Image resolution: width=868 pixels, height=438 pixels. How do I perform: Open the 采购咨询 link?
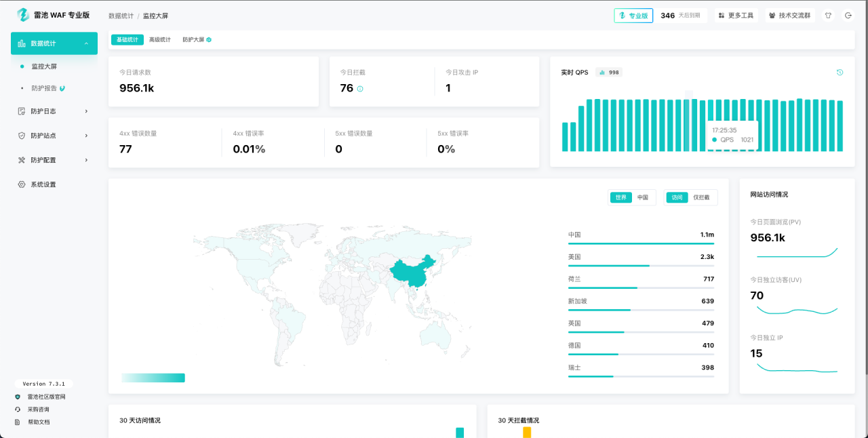click(x=38, y=410)
